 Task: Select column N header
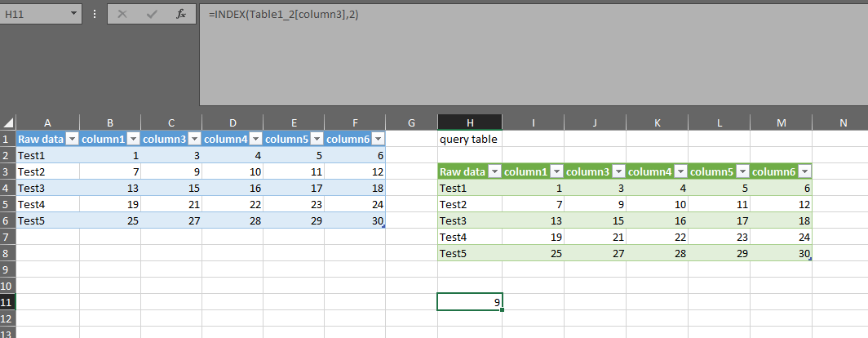[843, 123]
